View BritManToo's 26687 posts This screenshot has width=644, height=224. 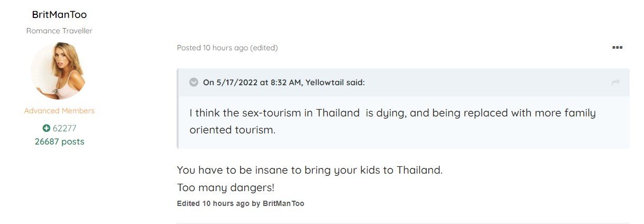pyautogui.click(x=59, y=141)
